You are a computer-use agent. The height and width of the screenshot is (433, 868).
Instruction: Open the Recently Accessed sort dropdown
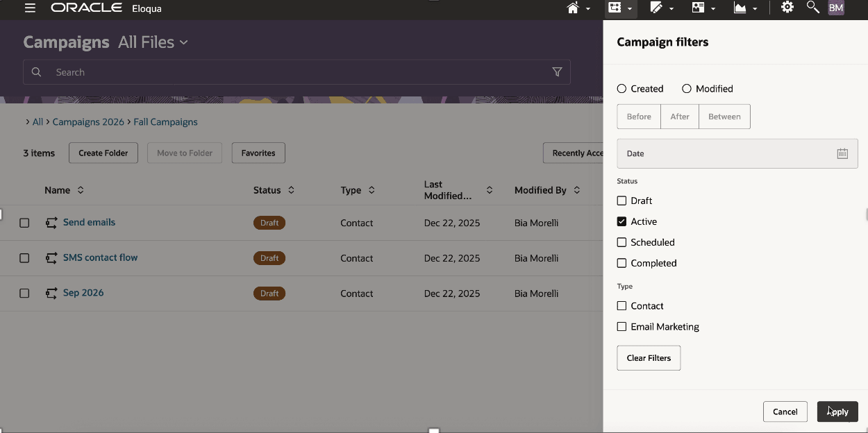pos(573,153)
